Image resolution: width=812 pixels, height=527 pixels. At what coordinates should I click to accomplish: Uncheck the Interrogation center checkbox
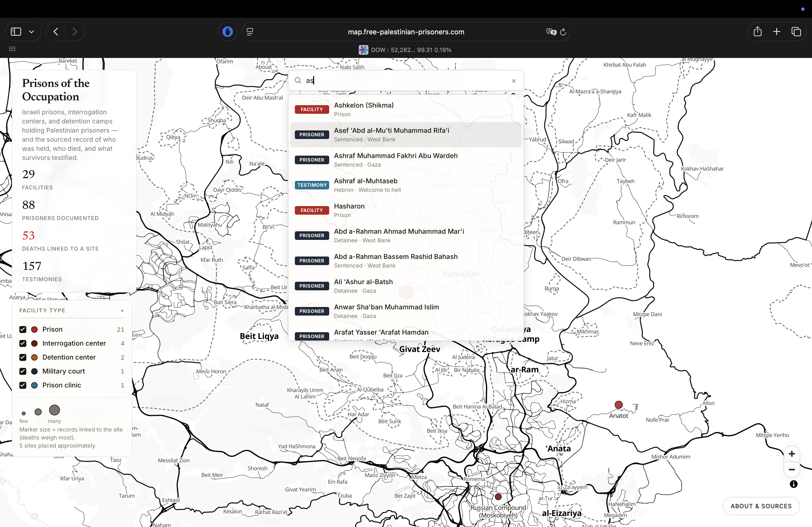pos(23,343)
